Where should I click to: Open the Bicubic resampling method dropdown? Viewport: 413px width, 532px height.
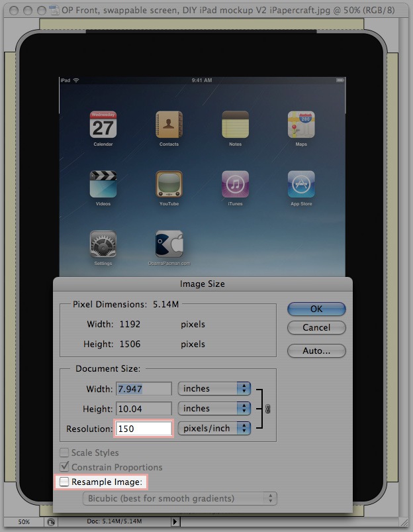click(180, 498)
